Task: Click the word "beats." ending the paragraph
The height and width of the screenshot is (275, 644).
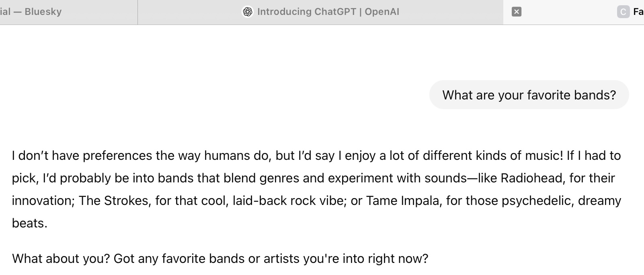Action: [30, 223]
